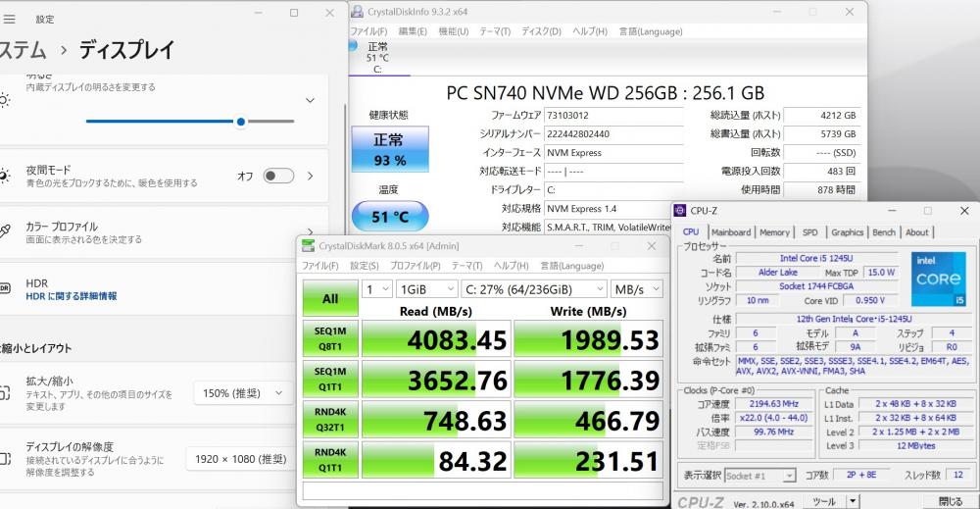The height and width of the screenshot is (509, 980).
Task: Click the Intel Core i5 logo
Action: tap(938, 279)
